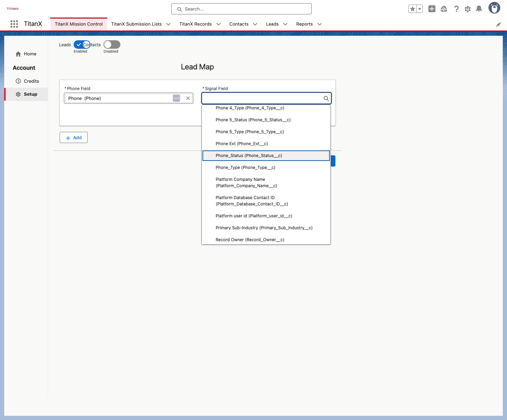Click the TitanX logo in header
Viewport: 507px width, 420px height.
(13, 9)
